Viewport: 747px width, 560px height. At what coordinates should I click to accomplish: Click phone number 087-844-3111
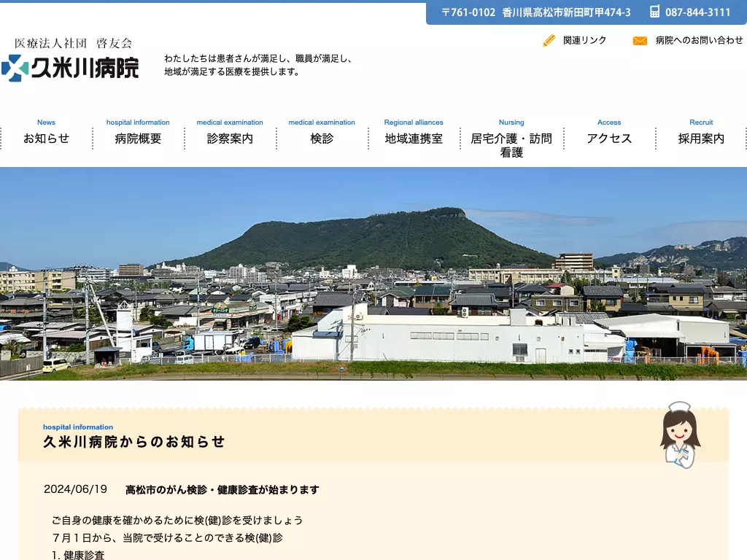point(697,12)
